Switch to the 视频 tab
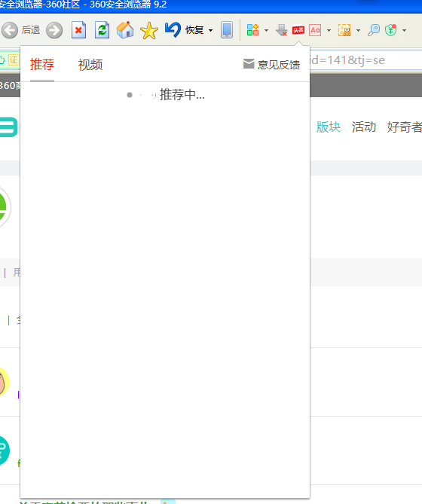The image size is (422, 504). [90, 65]
